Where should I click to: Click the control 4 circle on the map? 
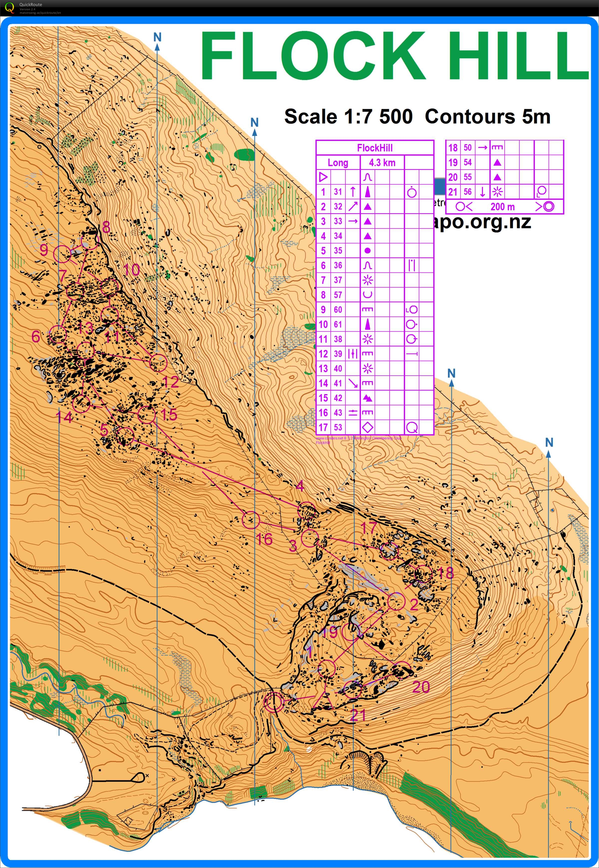pyautogui.click(x=307, y=511)
